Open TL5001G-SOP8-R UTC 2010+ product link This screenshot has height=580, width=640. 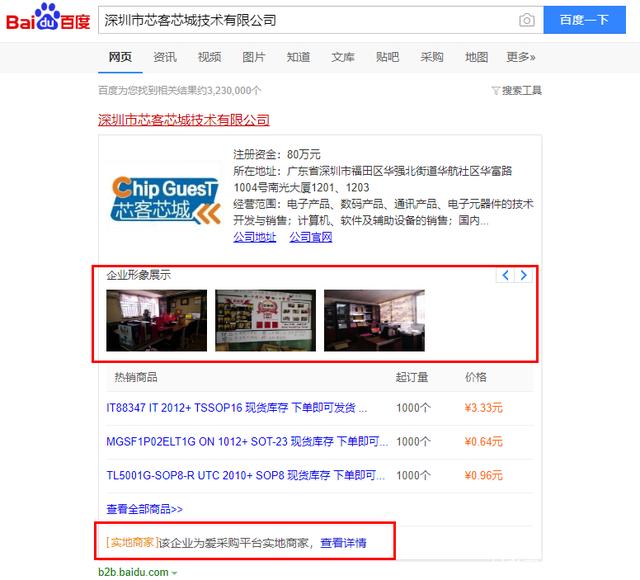point(245,476)
